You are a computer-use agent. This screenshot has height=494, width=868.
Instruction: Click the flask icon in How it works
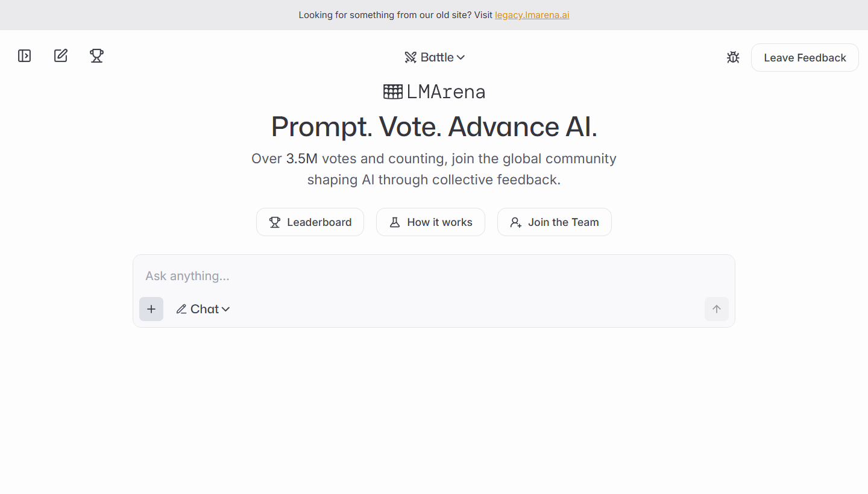point(395,222)
